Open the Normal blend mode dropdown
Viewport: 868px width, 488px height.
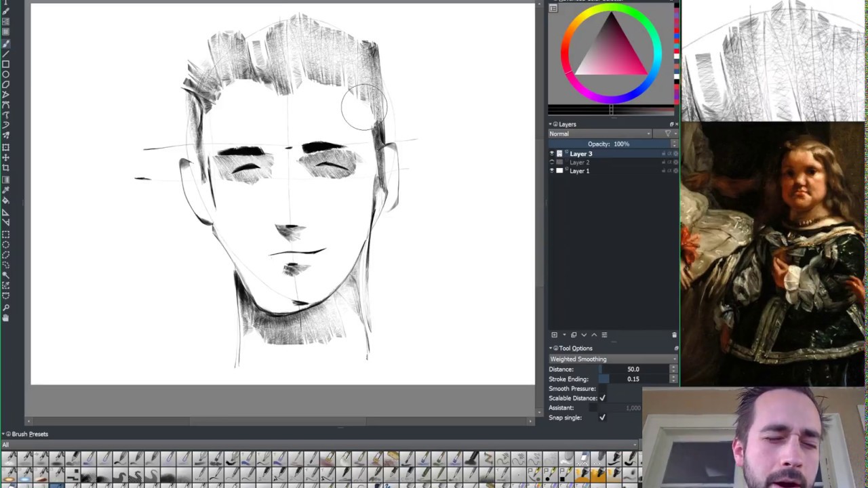[x=599, y=134]
